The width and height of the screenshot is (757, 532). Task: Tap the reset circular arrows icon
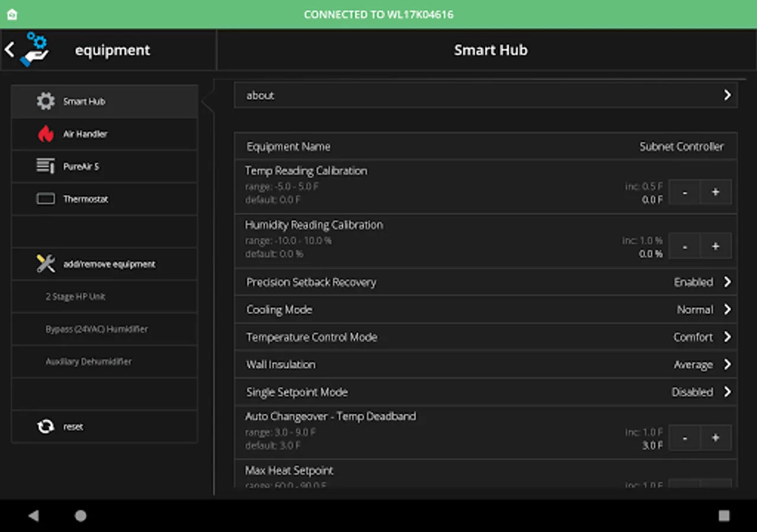[x=46, y=426]
